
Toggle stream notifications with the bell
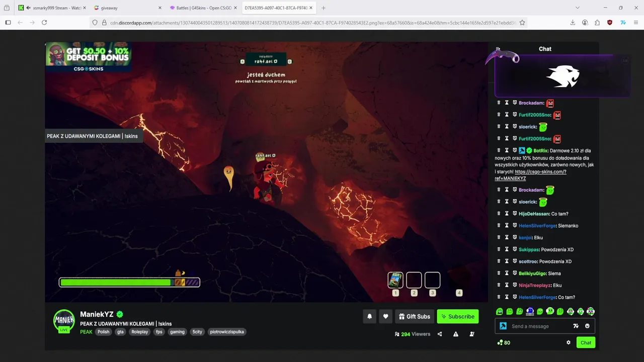[369, 316]
